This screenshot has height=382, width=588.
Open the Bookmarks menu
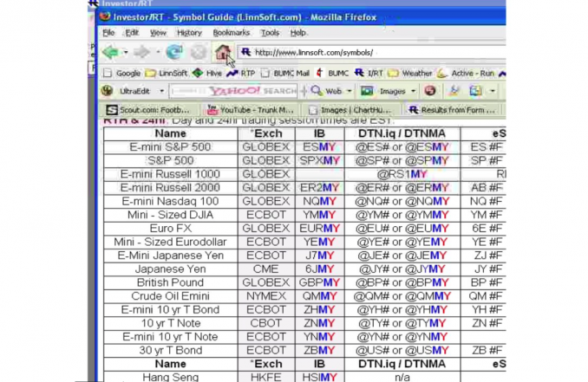231,33
